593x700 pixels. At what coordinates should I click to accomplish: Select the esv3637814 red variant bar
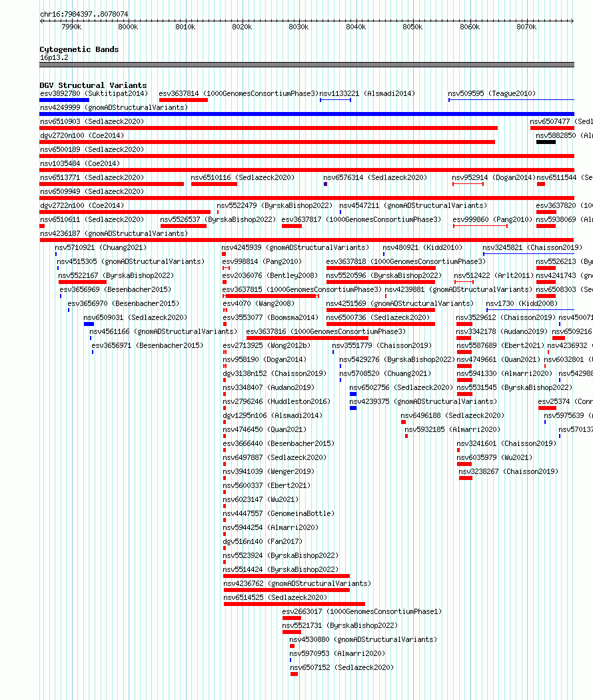point(183,100)
